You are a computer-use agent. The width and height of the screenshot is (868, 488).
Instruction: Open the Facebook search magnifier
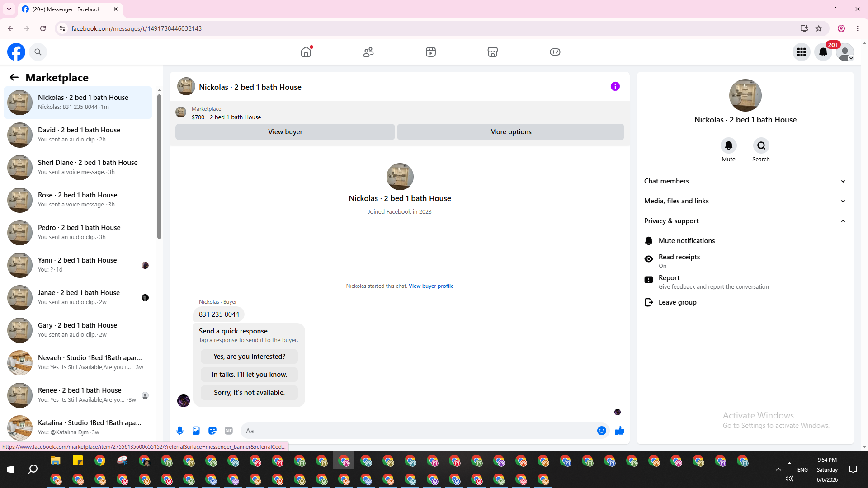[x=38, y=52]
